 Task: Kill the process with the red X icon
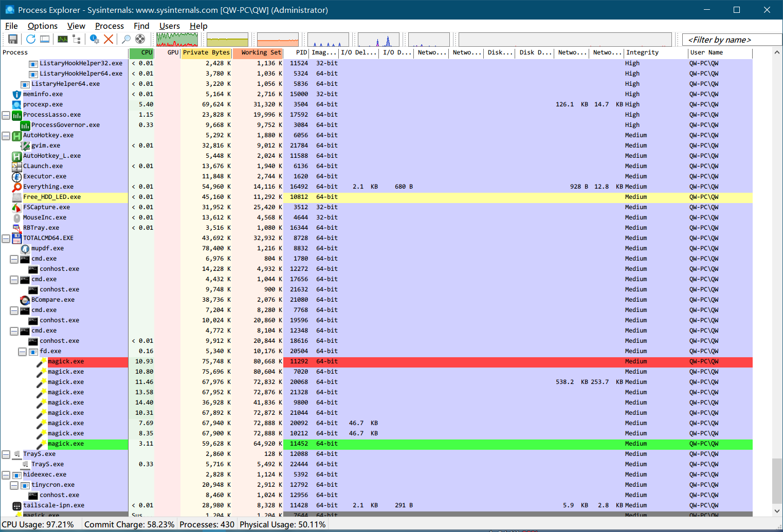pyautogui.click(x=108, y=39)
